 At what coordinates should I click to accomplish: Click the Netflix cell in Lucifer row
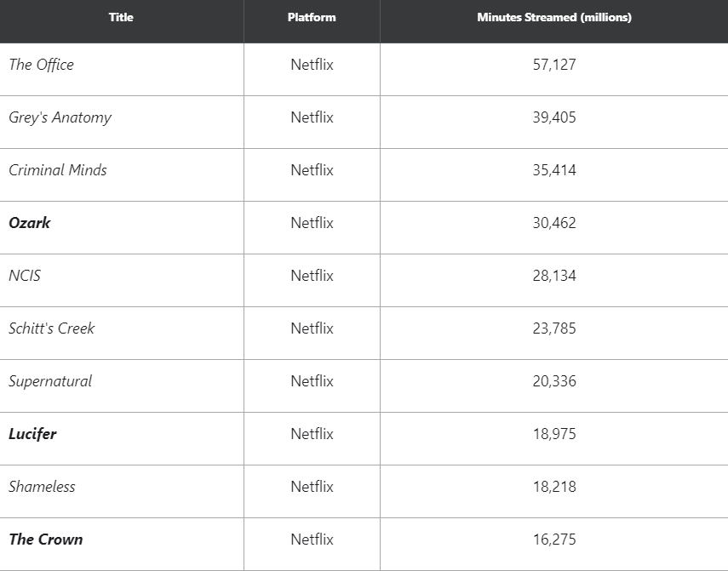coord(312,434)
